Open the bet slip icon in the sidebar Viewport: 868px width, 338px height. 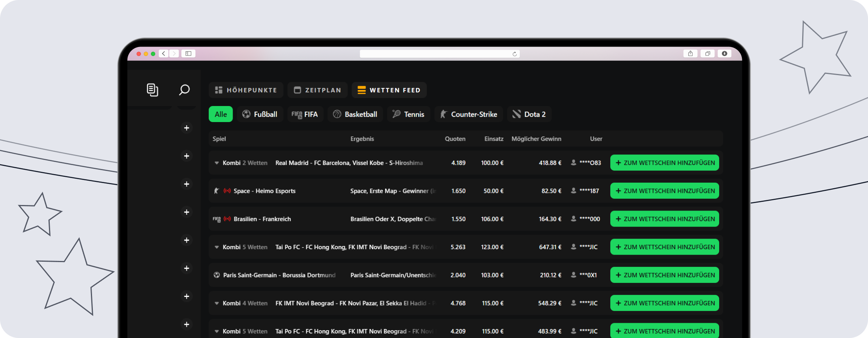[152, 90]
